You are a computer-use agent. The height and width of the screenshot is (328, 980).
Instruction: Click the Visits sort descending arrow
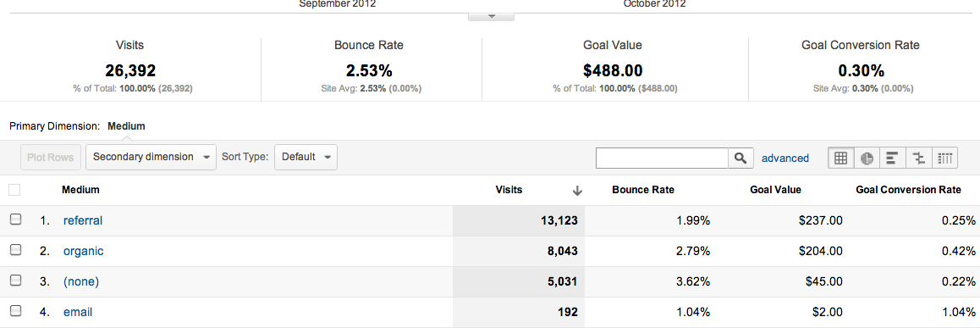[x=577, y=191]
